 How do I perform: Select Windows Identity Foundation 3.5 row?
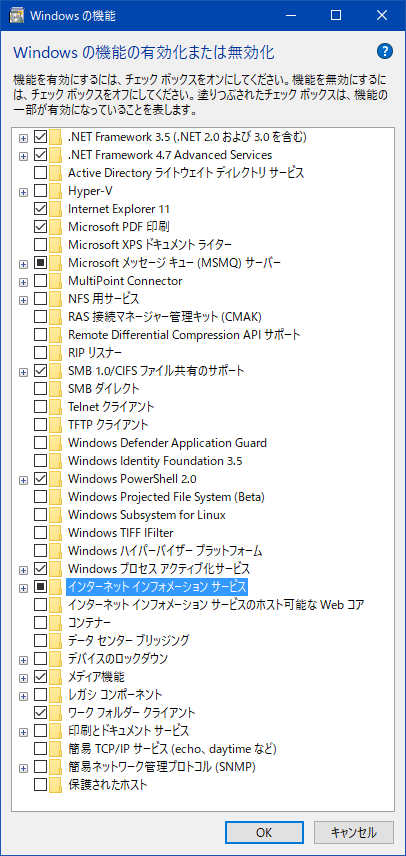(155, 461)
